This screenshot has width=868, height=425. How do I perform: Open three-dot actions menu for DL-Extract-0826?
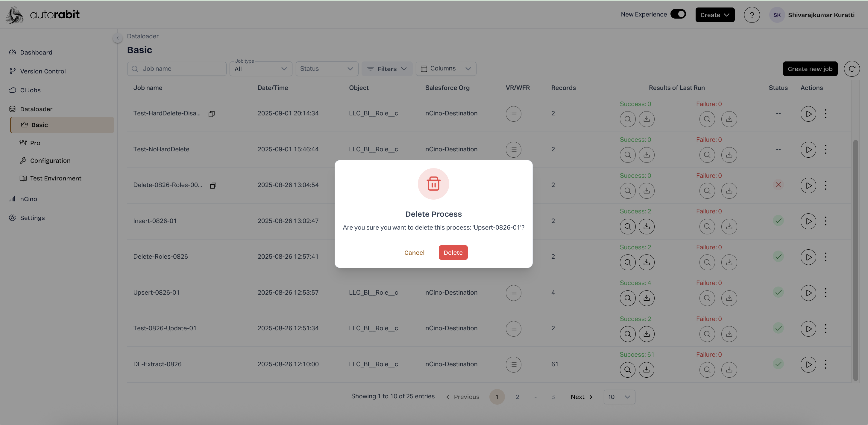pyautogui.click(x=825, y=364)
